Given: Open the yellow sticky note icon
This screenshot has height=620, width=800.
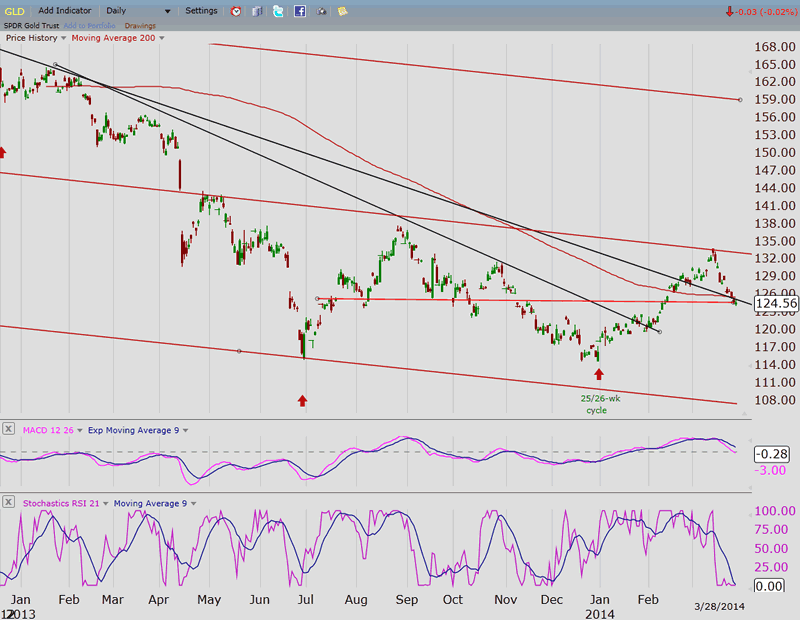Looking at the screenshot, I should 342,11.
